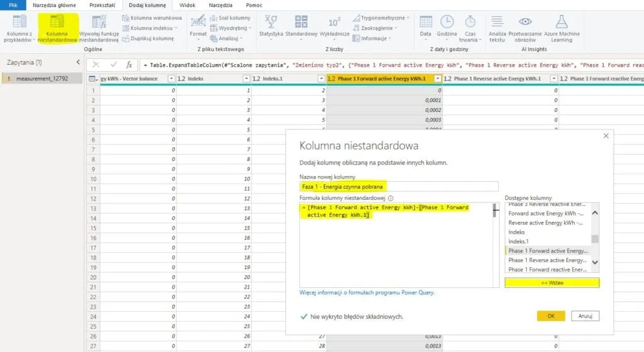Collapse the Zapytania pane with the chevron
The height and width of the screenshot is (352, 644).
(x=78, y=62)
